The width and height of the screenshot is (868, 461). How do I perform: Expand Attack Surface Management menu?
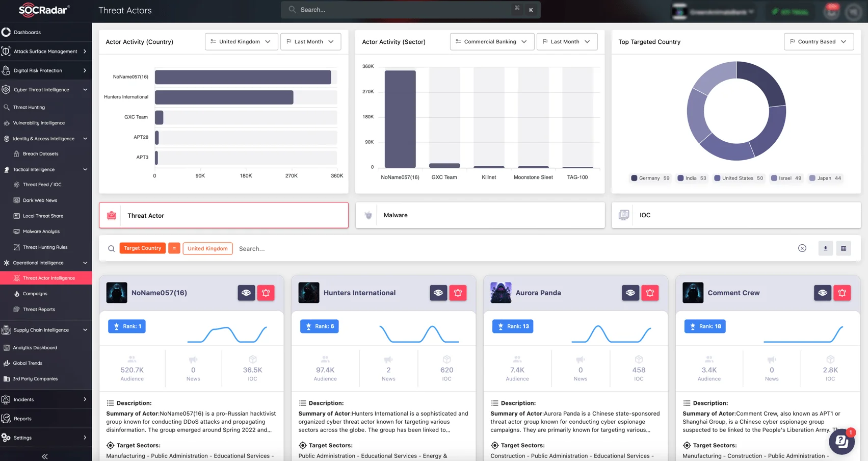46,52
